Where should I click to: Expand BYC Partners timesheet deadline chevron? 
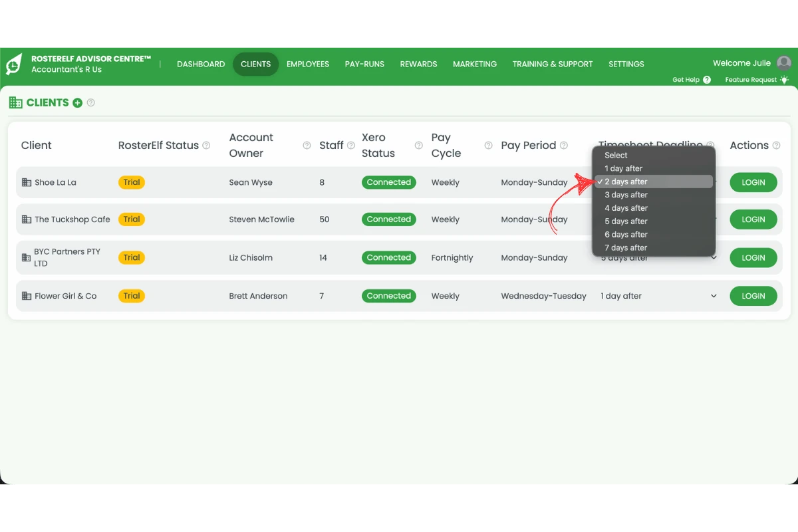[x=714, y=257]
